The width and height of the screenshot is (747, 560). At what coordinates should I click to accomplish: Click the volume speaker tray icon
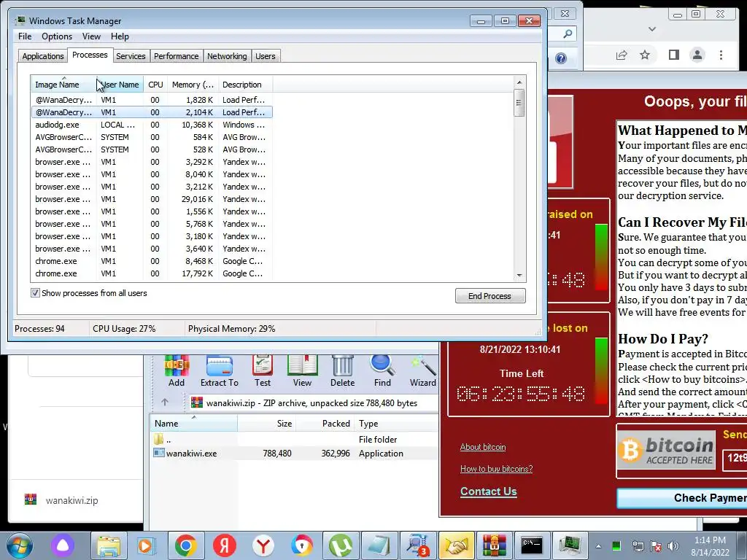coord(673,545)
